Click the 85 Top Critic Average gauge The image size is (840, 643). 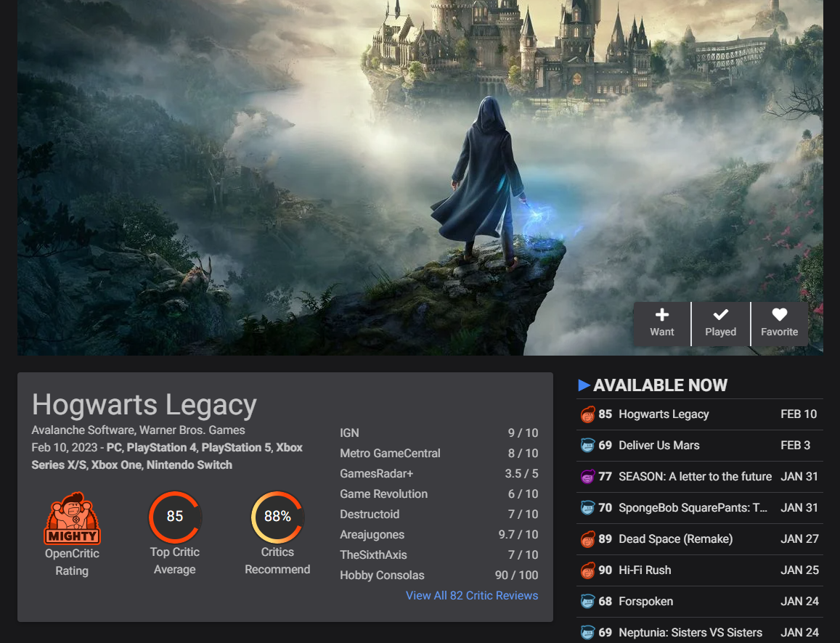coord(175,517)
